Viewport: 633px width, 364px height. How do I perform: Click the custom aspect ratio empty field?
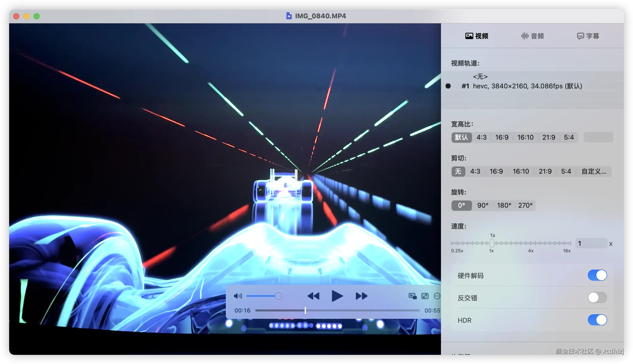click(x=598, y=138)
